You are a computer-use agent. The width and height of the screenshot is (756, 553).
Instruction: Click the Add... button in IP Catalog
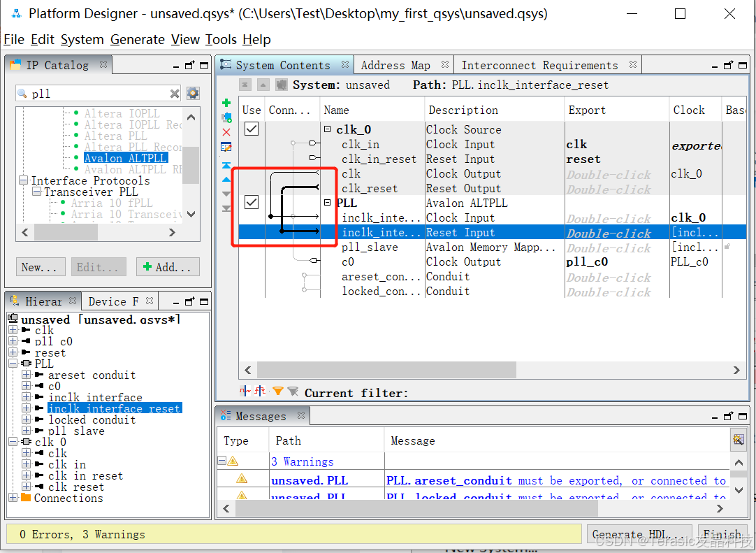coord(167,267)
